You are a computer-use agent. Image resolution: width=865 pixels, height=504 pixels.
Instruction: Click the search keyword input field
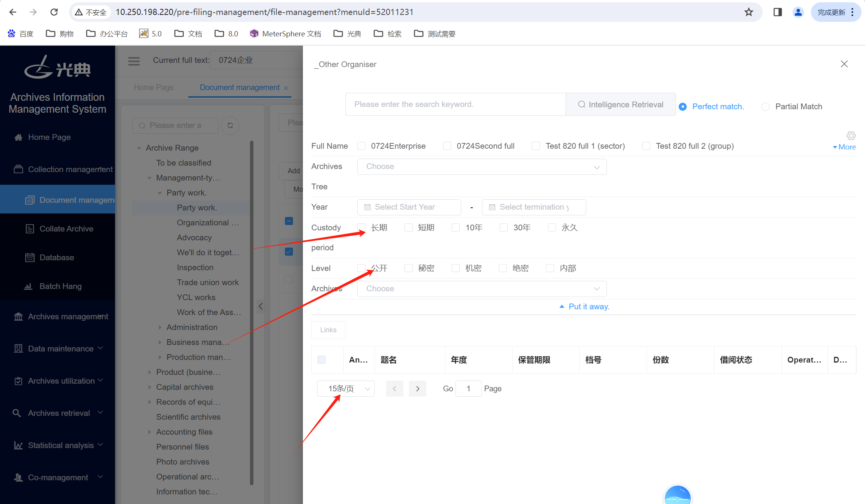(456, 104)
